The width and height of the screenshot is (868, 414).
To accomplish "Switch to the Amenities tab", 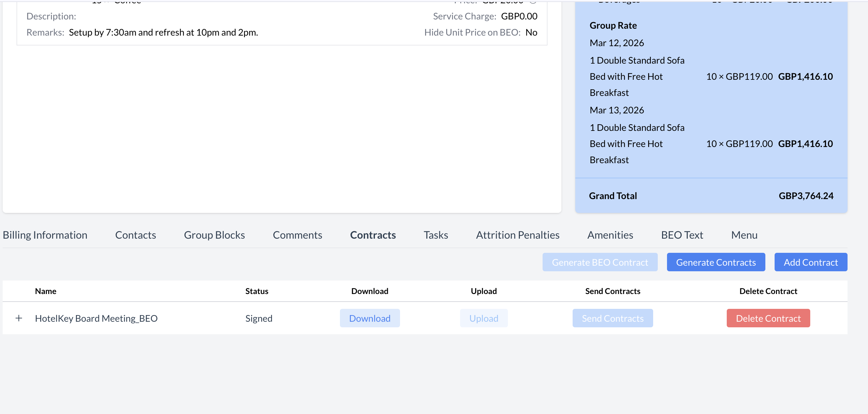I will pos(610,235).
